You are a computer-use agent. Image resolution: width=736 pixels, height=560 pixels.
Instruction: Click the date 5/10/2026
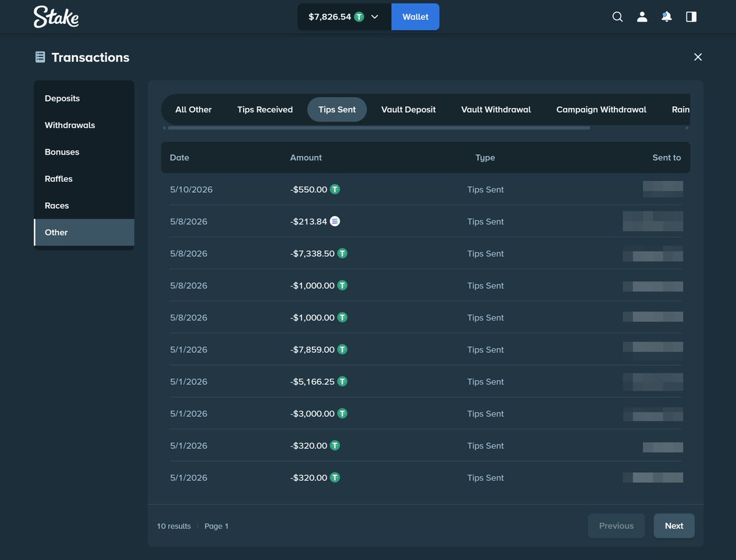tap(191, 190)
